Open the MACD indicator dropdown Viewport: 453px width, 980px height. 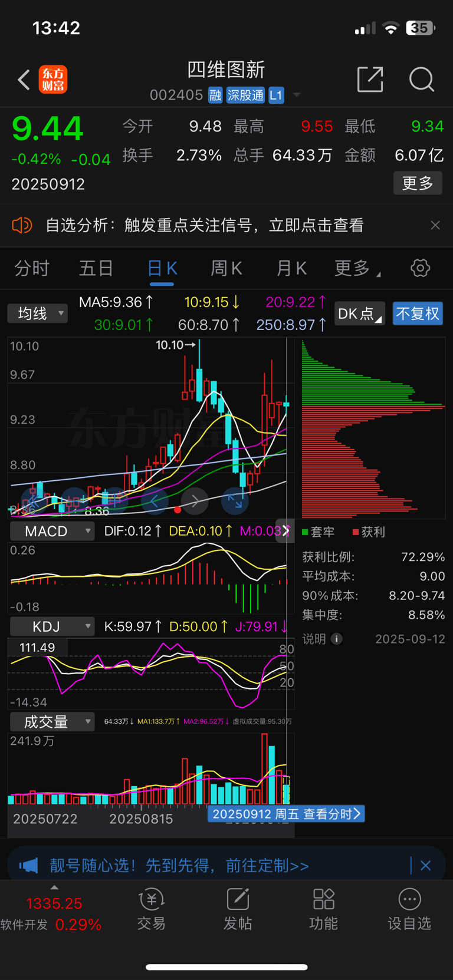(52, 531)
